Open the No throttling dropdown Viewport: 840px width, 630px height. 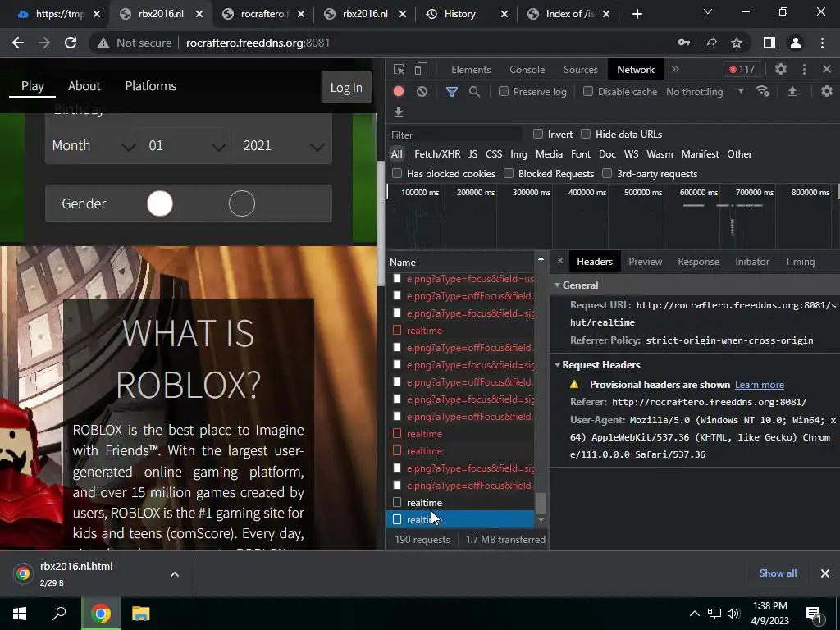pos(705,92)
